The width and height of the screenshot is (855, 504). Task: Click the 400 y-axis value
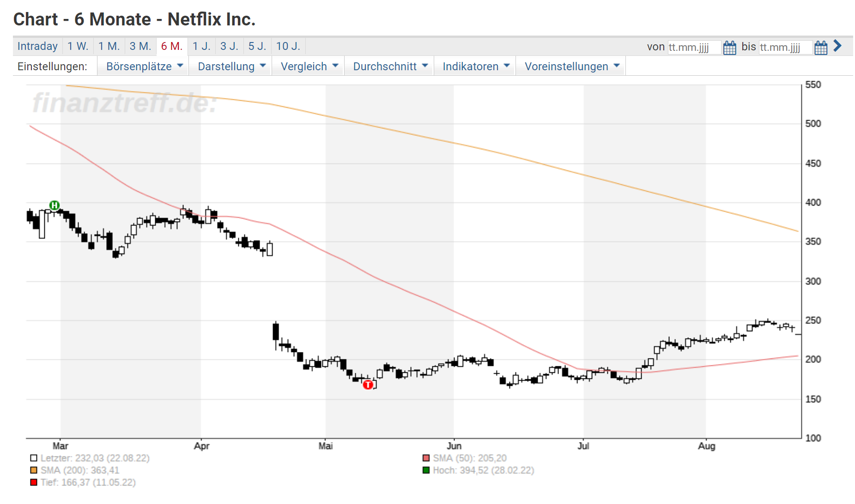[x=813, y=202]
